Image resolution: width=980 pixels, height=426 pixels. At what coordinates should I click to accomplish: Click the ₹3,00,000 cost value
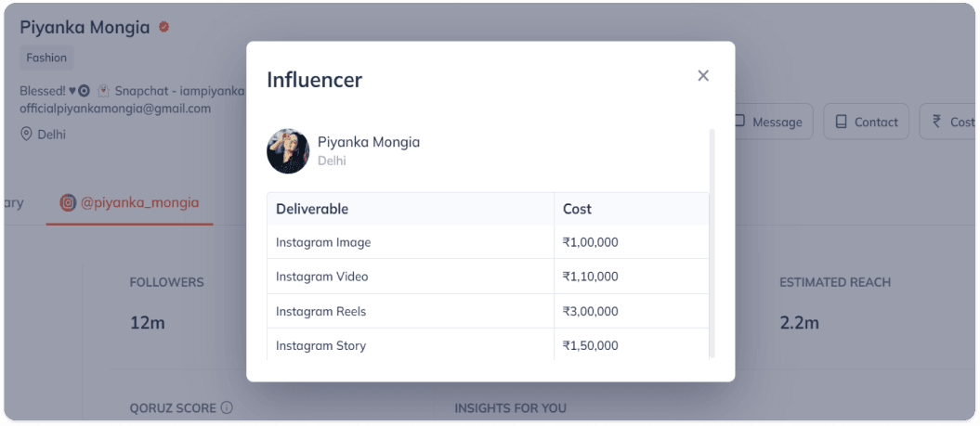coord(590,311)
